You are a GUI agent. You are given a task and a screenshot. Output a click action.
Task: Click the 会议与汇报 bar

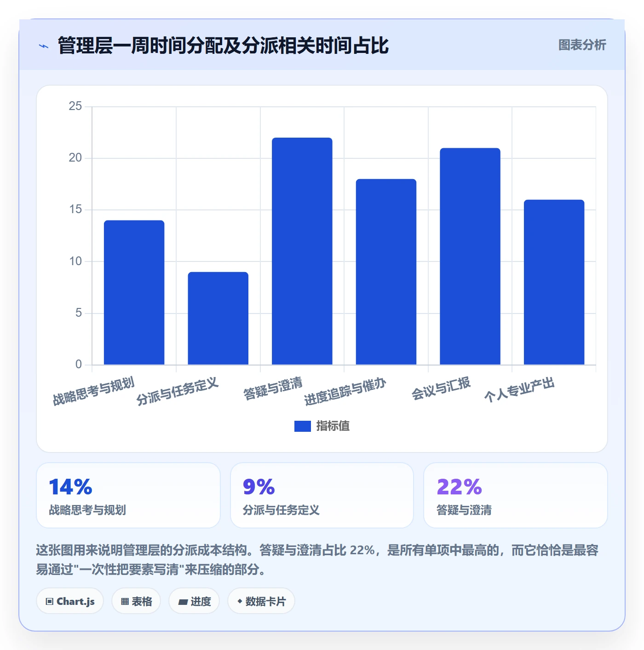(x=470, y=256)
